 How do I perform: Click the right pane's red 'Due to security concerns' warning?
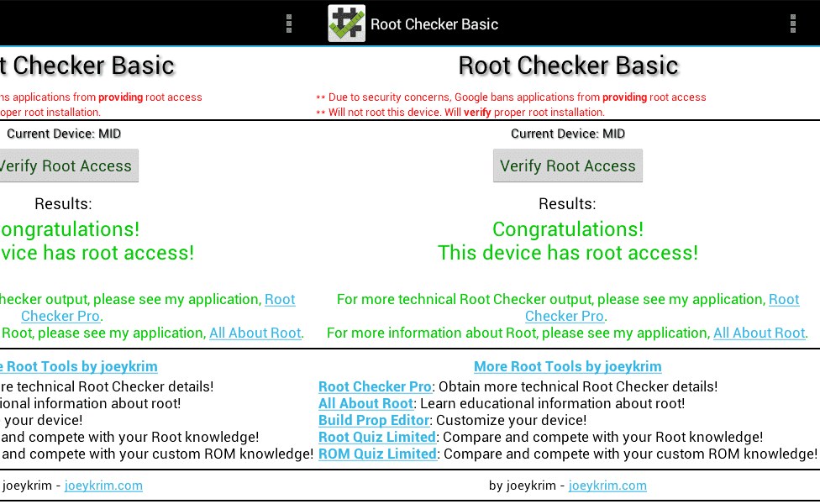tap(511, 97)
